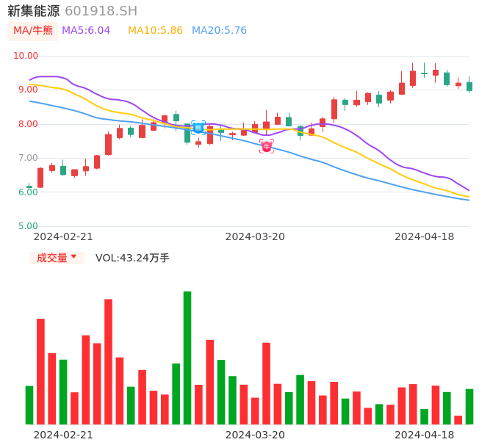Click the stock code 601918.SH
The height and width of the screenshot is (445, 504).
pos(101,11)
